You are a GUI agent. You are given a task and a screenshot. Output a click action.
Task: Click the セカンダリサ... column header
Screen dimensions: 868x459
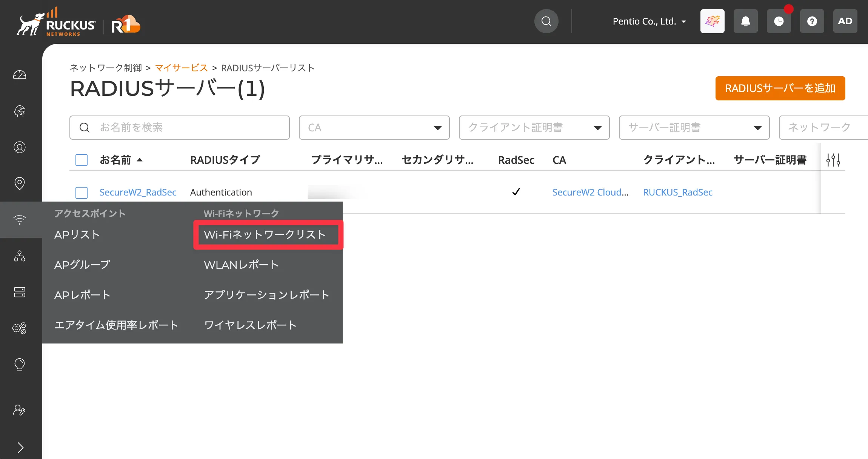coord(438,160)
